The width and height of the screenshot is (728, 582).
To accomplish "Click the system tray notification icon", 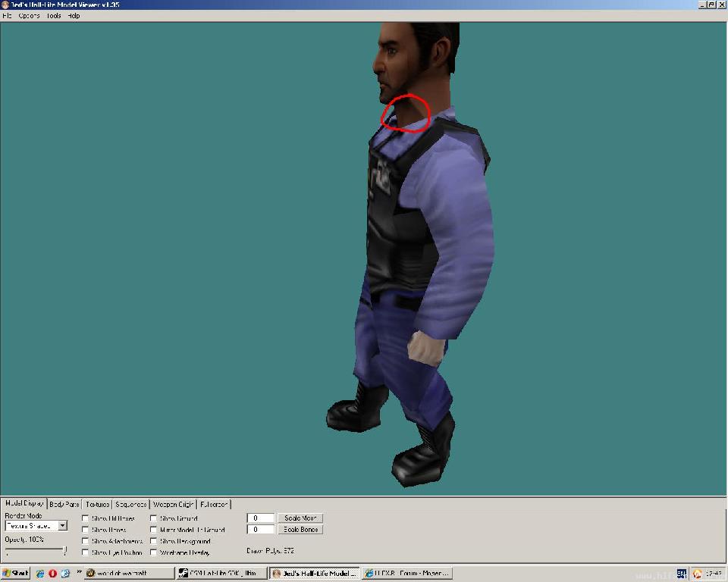I will tap(697, 574).
